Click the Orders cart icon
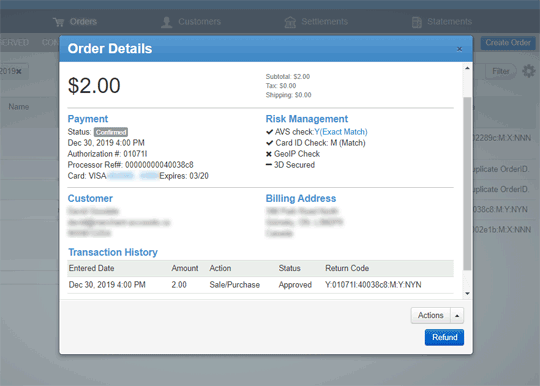 pyautogui.click(x=59, y=22)
